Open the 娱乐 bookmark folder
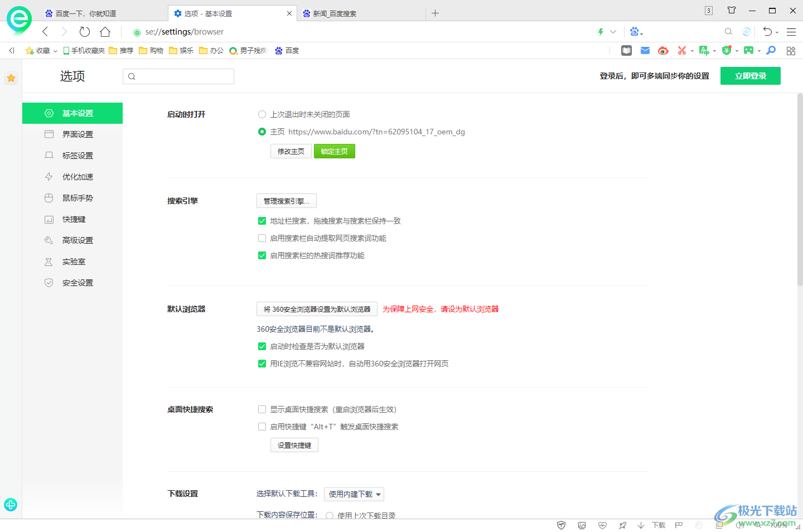 tap(181, 51)
